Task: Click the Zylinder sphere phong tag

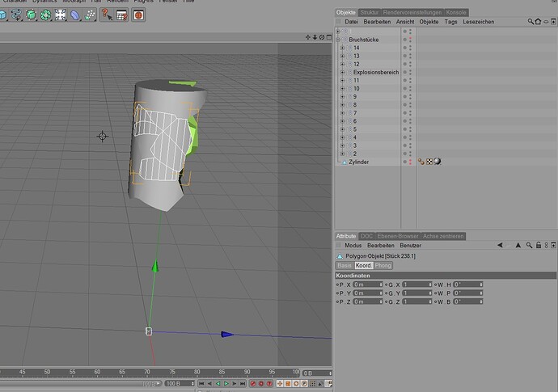Action: click(x=438, y=162)
